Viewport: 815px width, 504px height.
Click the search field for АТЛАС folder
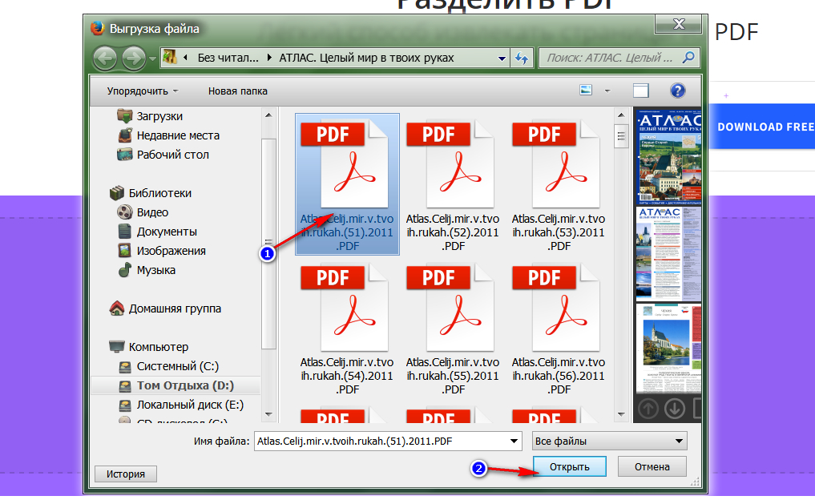(x=609, y=58)
